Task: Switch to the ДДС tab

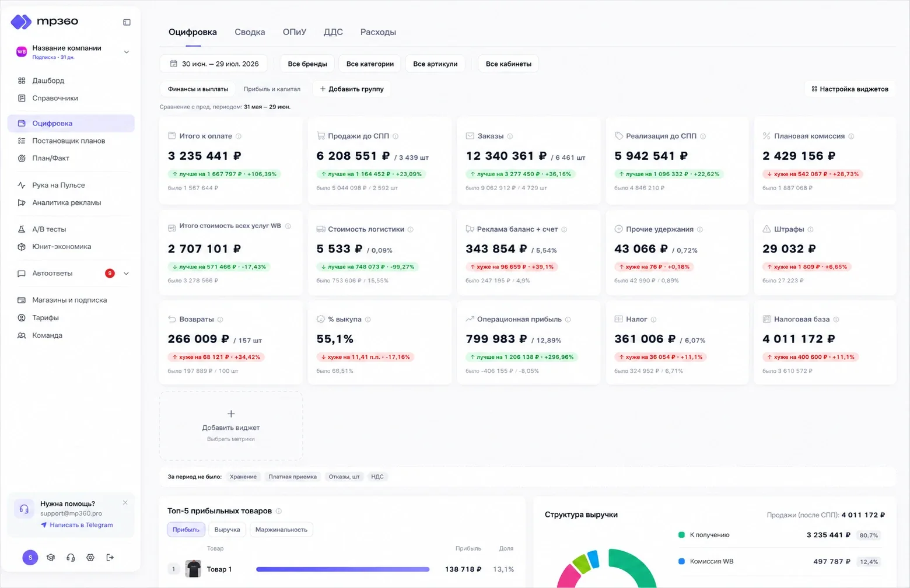Action: 333,32
